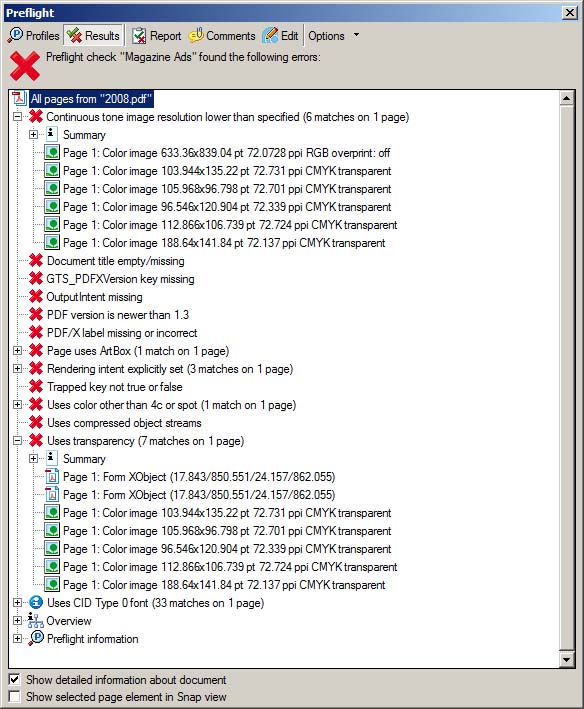584x709 pixels.
Task: Click the error icon for Uses compressed object streams
Action: (x=36, y=423)
